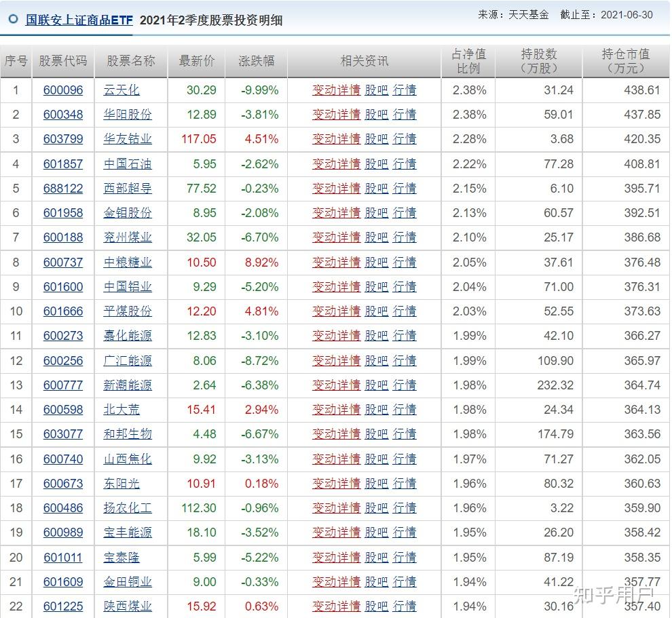The image size is (672, 618).
Task: Open stock code 601600 link
Action: tap(63, 286)
